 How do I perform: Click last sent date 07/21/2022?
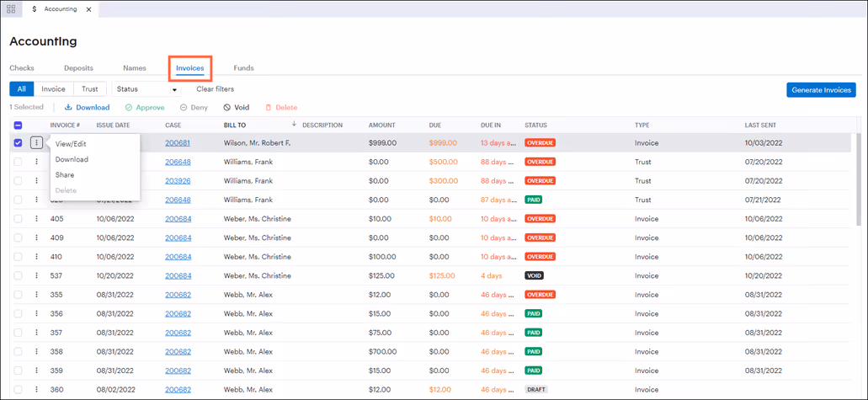[x=763, y=200]
